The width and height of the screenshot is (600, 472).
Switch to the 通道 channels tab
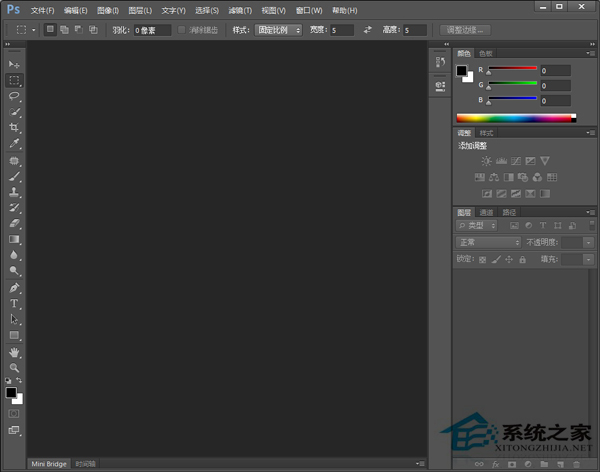pyautogui.click(x=487, y=212)
